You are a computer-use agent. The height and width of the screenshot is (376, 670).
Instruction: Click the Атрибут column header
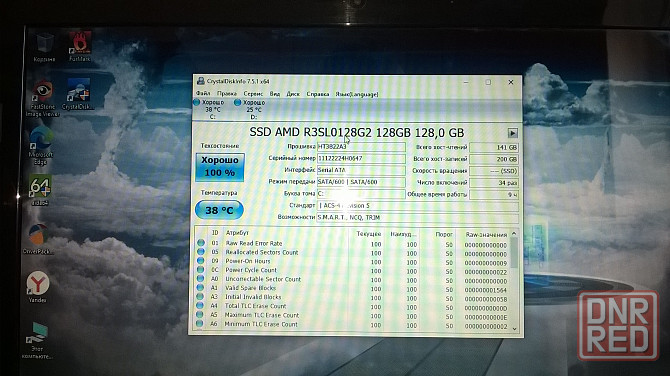237,233
